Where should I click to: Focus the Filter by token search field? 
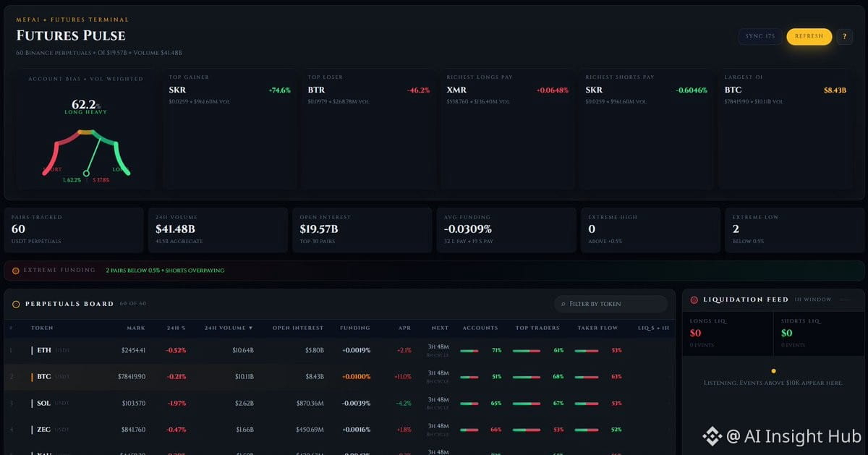[610, 304]
